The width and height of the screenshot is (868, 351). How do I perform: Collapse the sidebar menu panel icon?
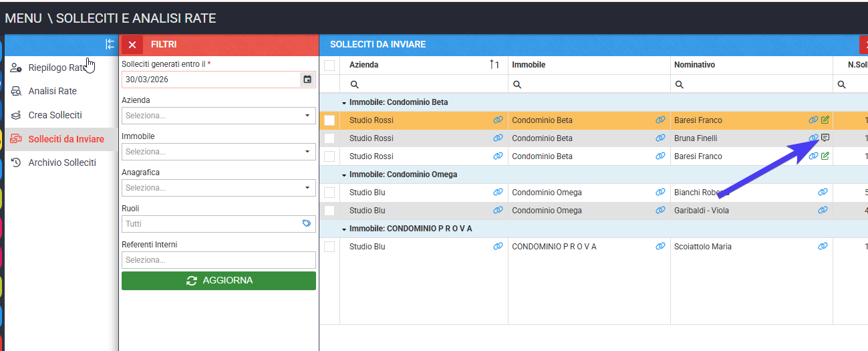[110, 45]
